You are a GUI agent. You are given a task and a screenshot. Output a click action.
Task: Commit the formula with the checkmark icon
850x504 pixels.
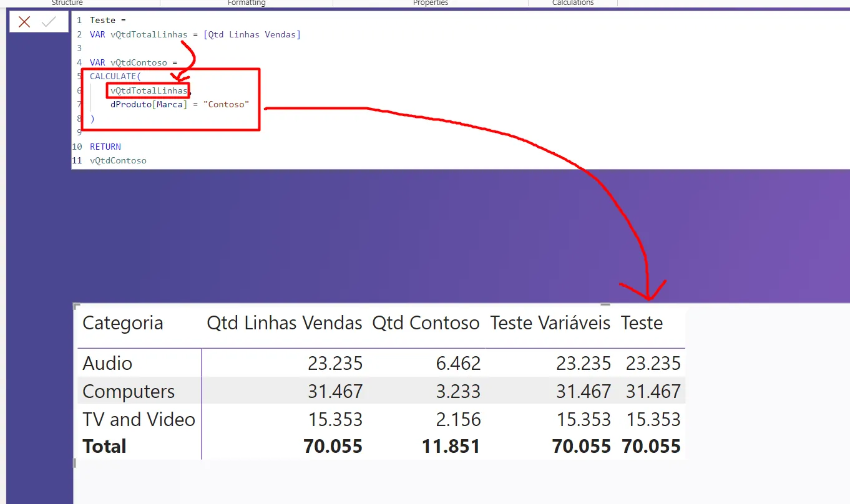tap(49, 22)
